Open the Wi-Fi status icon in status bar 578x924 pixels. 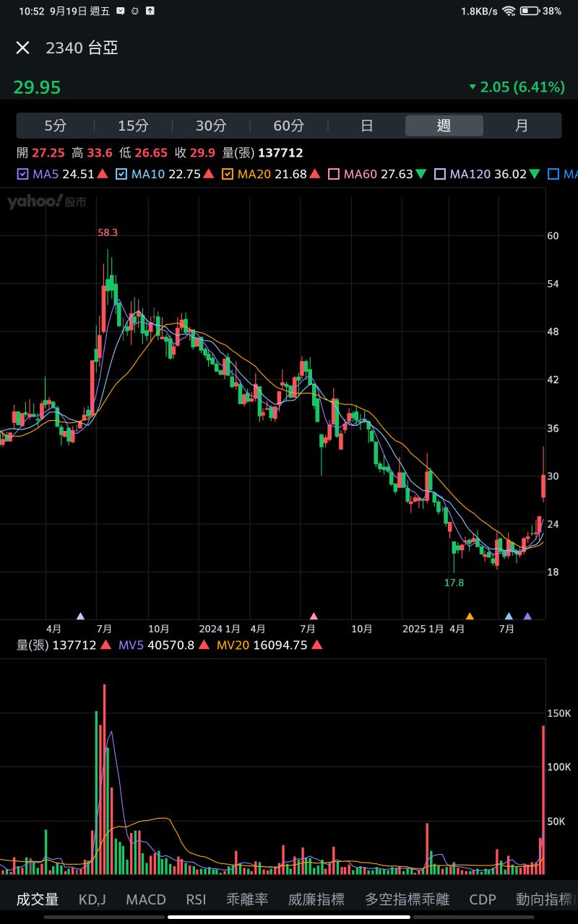[x=509, y=12]
